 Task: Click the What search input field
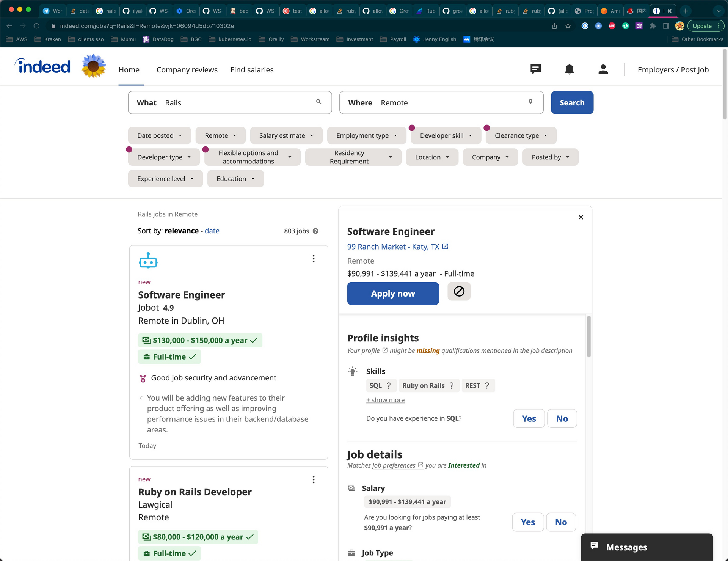[230, 102]
